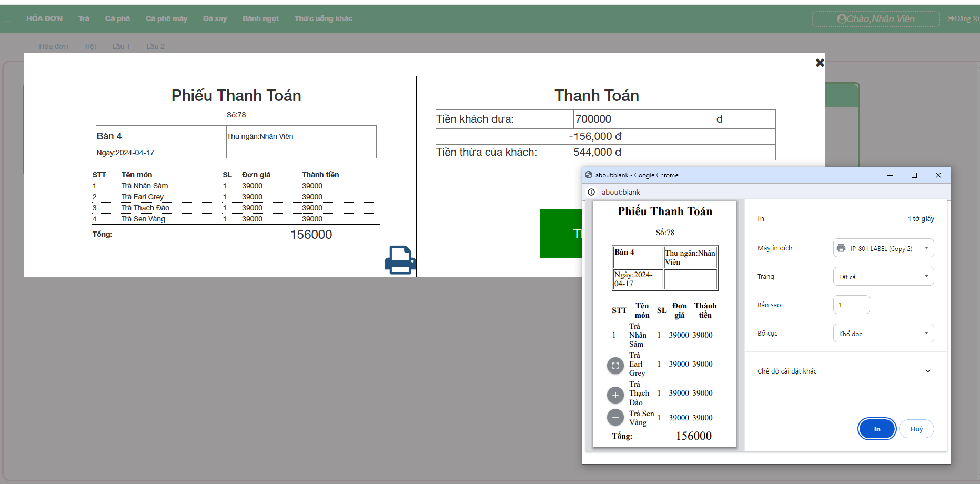
Task: Click the -156,000 đ amount row
Action: pyautogui.click(x=605, y=136)
